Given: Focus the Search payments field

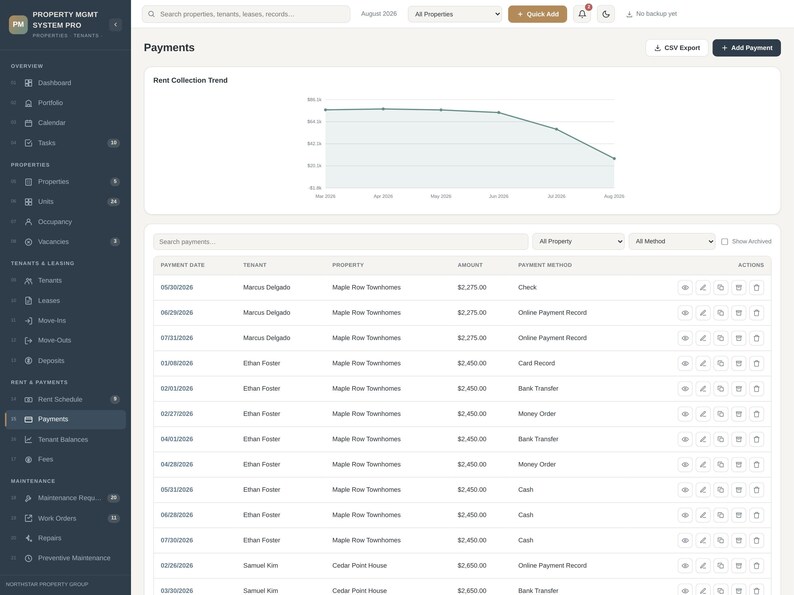Looking at the screenshot, I should tap(340, 242).
